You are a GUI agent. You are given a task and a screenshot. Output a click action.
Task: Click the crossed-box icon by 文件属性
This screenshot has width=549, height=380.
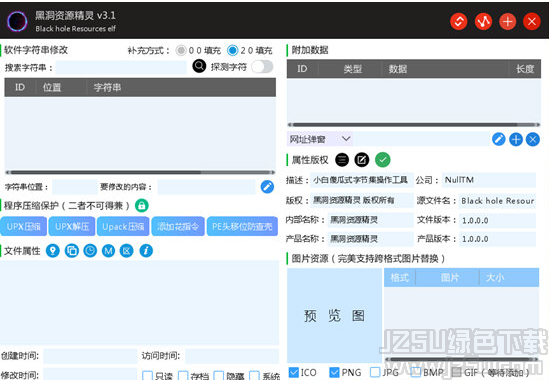pos(127,251)
